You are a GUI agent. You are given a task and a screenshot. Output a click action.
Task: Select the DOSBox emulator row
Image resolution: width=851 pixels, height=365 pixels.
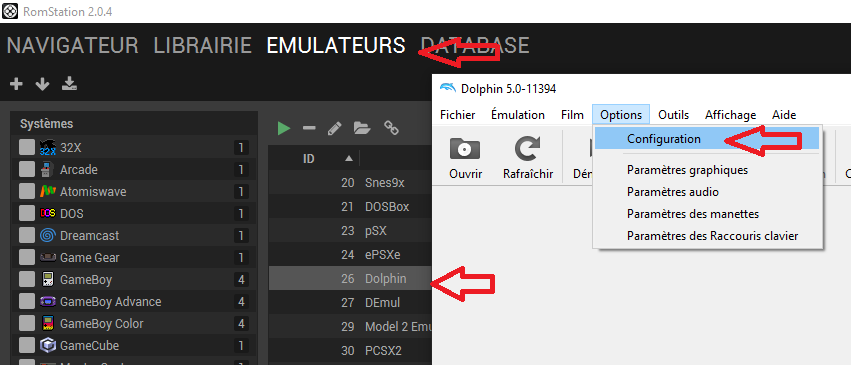coord(350,207)
